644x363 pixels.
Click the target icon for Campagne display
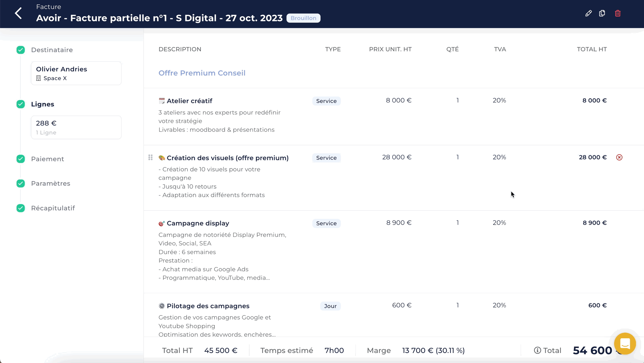tap(162, 223)
